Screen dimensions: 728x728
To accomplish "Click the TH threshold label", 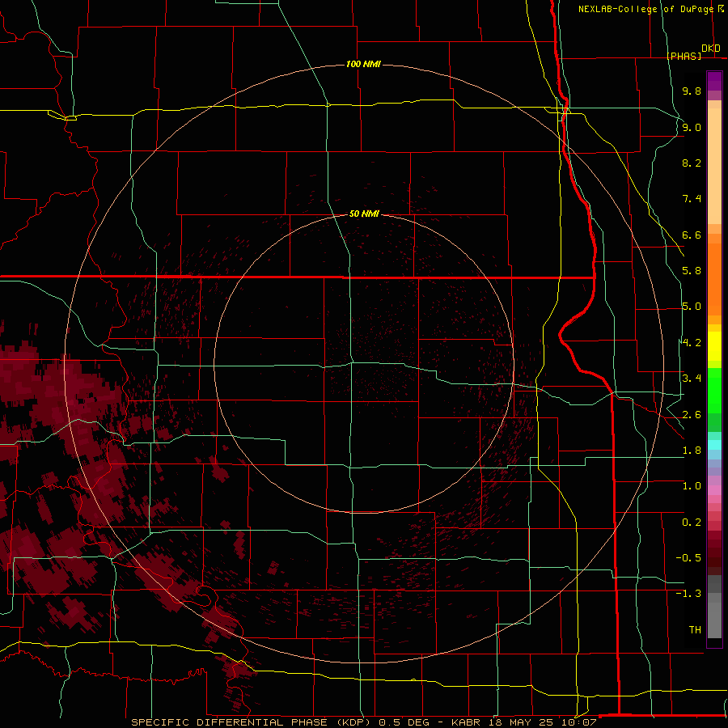I will pos(695,630).
